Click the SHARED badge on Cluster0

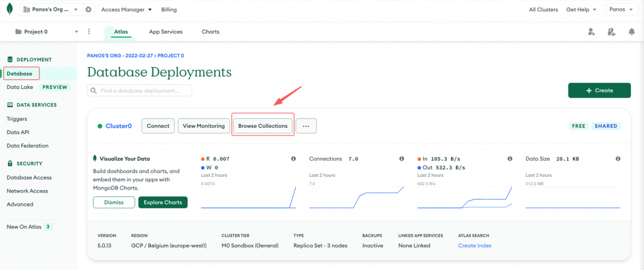606,126
